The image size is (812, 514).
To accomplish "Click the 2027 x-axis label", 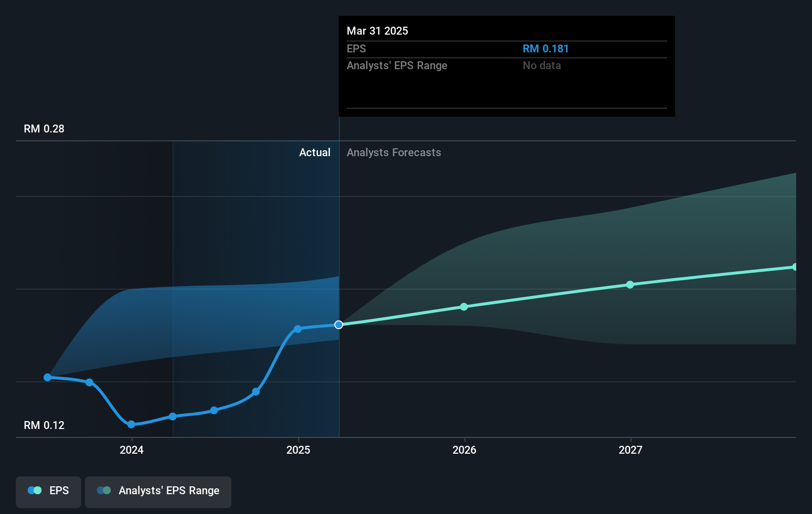I will (x=631, y=450).
